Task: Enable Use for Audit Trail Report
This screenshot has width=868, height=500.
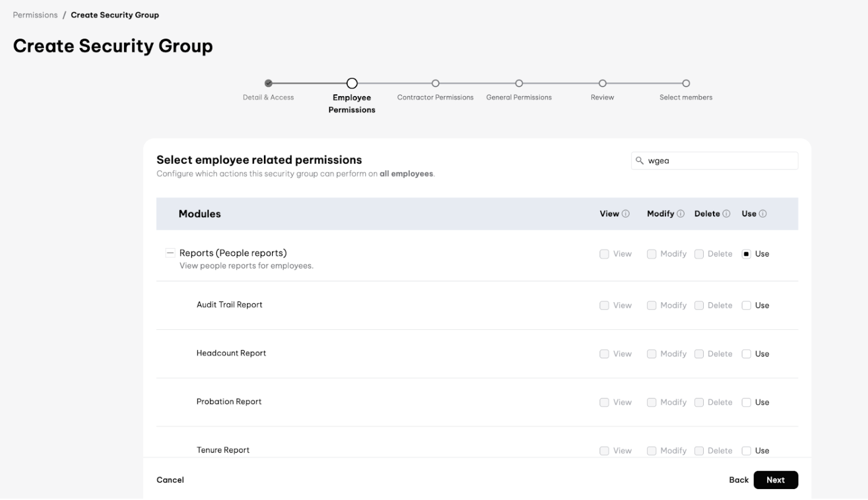Action: (x=746, y=306)
